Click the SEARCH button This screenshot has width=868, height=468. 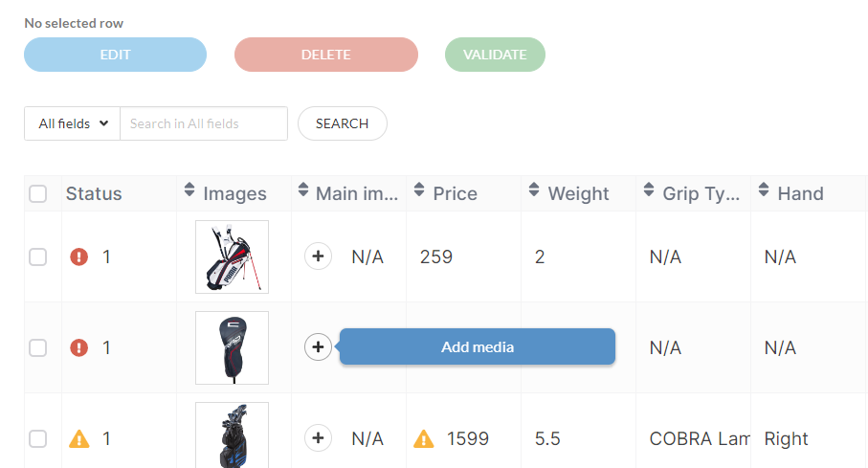coord(342,123)
